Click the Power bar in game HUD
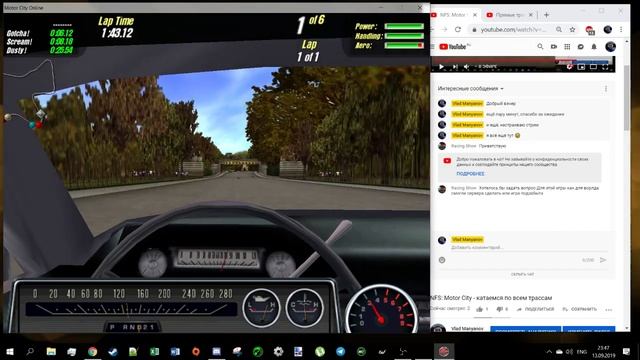Viewport: 640px width, 360px height. pyautogui.click(x=404, y=27)
